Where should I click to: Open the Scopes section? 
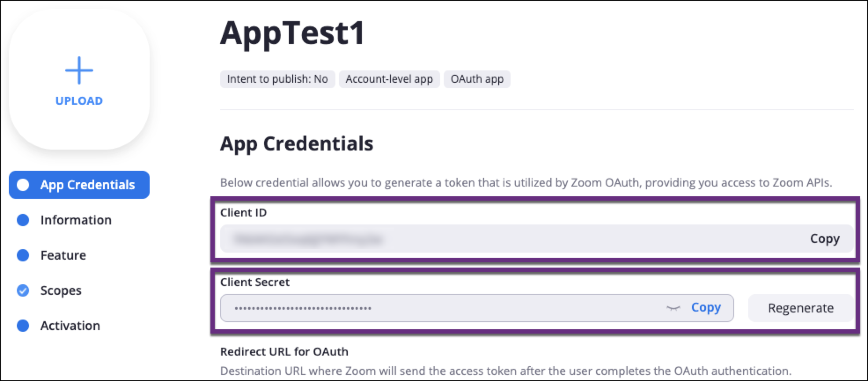point(61,290)
